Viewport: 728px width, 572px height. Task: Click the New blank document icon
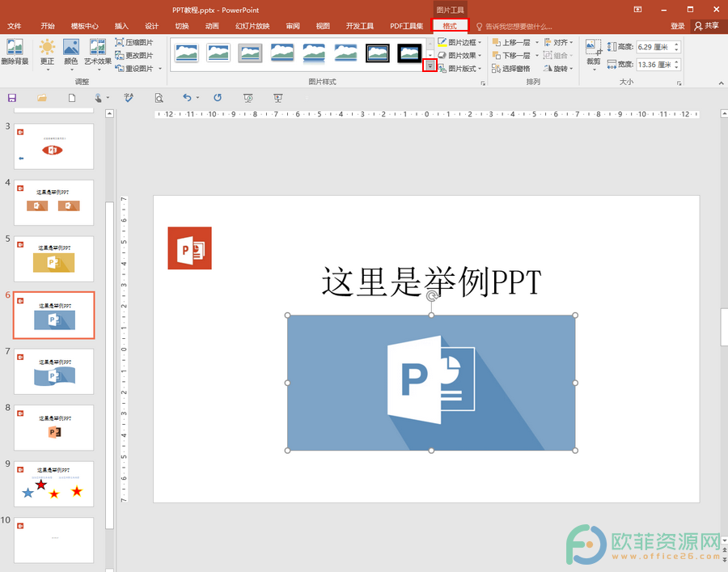pyautogui.click(x=72, y=98)
